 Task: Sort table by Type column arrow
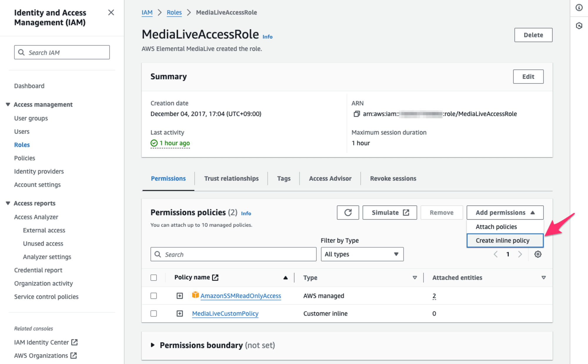(x=415, y=278)
